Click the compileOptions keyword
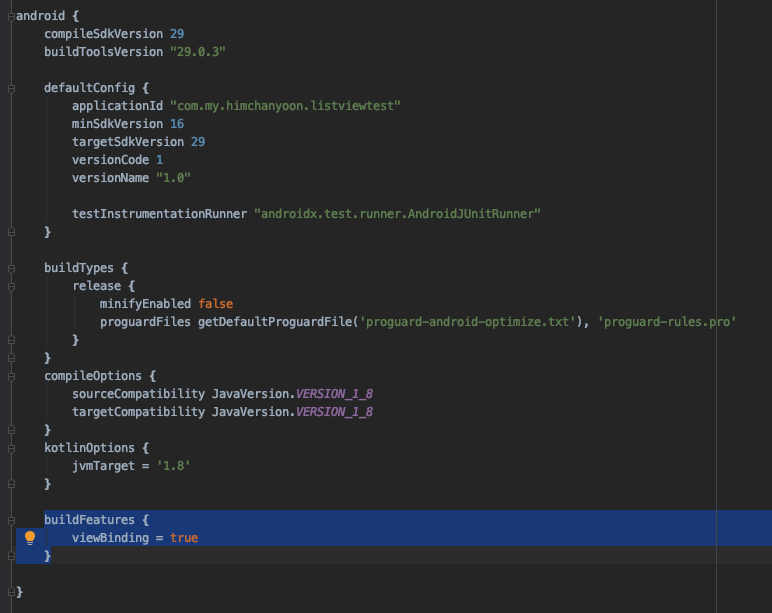 pyautogui.click(x=93, y=376)
